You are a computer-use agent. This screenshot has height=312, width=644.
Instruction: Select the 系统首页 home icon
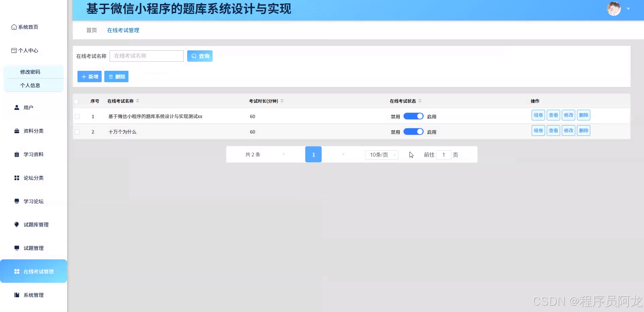[14, 27]
